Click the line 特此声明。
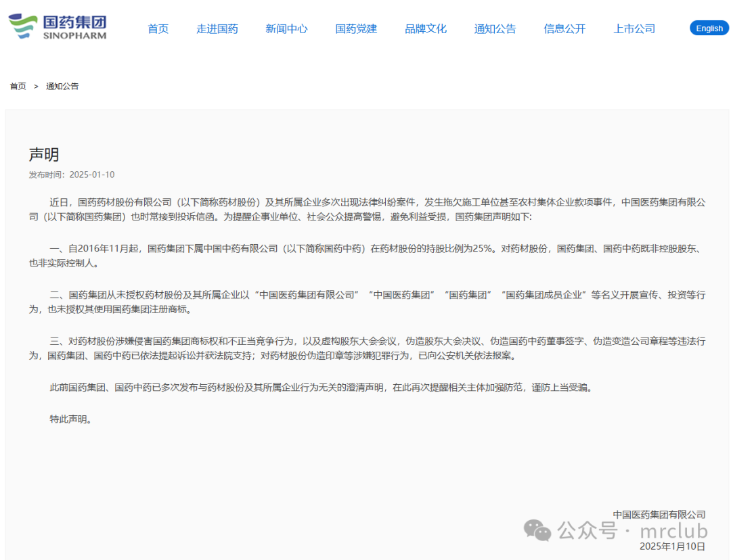 (x=72, y=419)
